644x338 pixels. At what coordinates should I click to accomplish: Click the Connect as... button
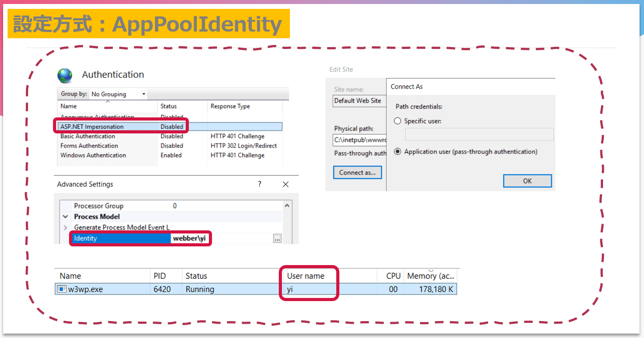(357, 173)
